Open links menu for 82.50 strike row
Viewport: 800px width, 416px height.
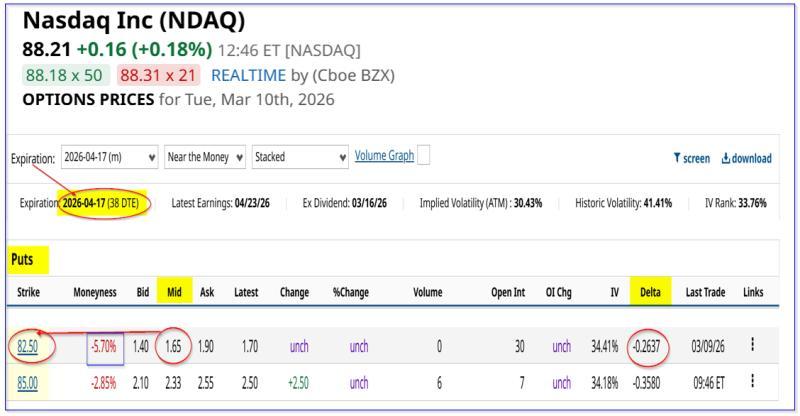752,346
